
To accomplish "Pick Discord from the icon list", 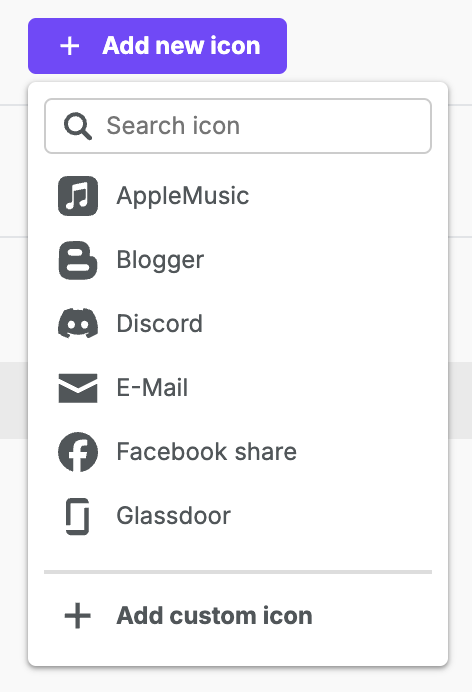I will click(238, 323).
